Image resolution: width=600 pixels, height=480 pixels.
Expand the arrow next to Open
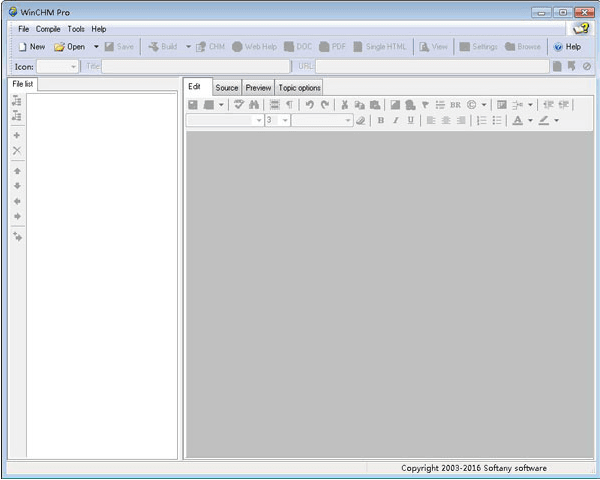tap(96, 46)
